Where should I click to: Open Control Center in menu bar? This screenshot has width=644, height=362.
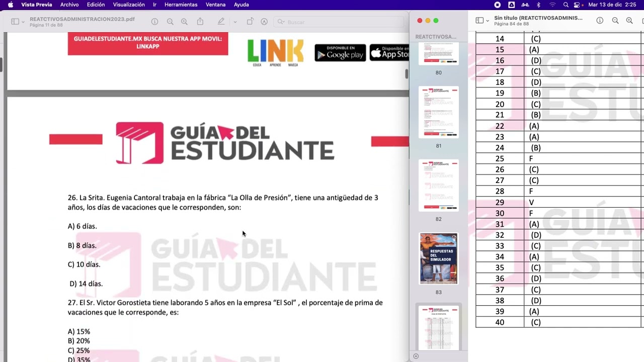click(x=577, y=5)
